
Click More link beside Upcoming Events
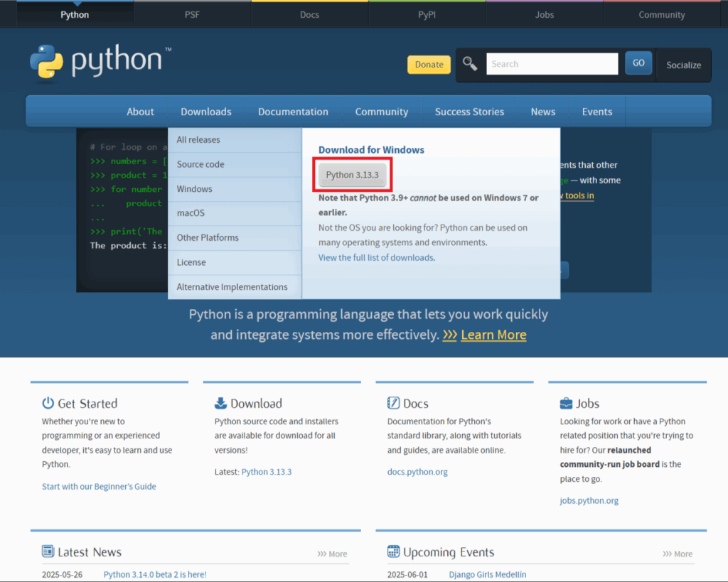coord(678,554)
